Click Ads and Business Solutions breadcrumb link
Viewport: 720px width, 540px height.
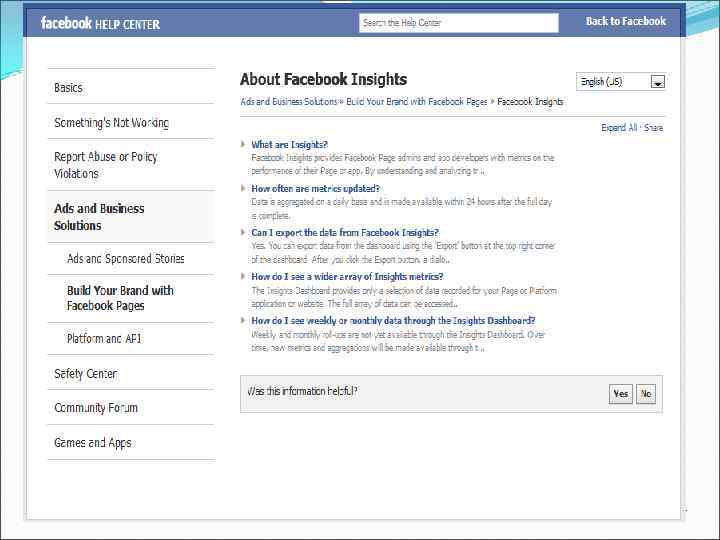[x=289, y=101]
